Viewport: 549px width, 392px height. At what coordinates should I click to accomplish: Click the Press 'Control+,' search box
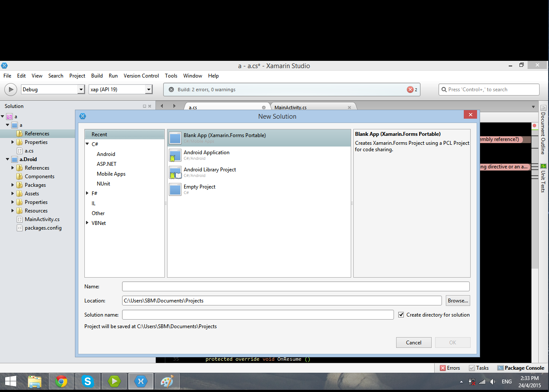pos(489,90)
